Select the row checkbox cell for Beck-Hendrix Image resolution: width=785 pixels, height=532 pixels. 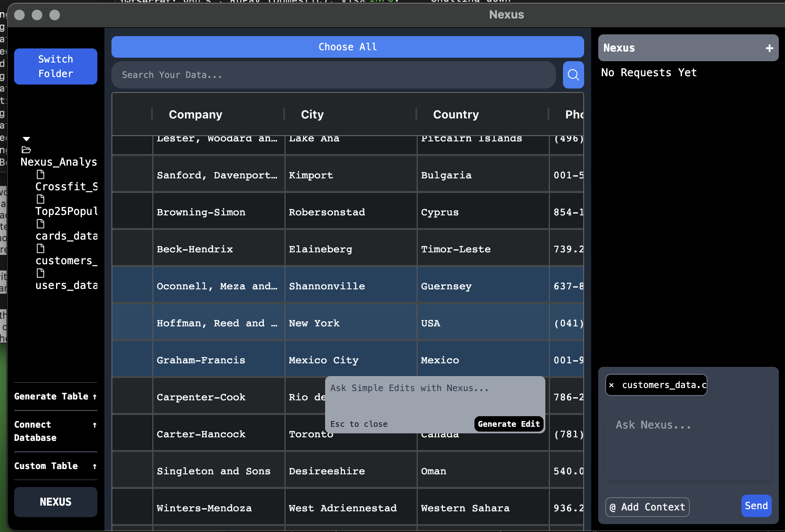tap(133, 249)
